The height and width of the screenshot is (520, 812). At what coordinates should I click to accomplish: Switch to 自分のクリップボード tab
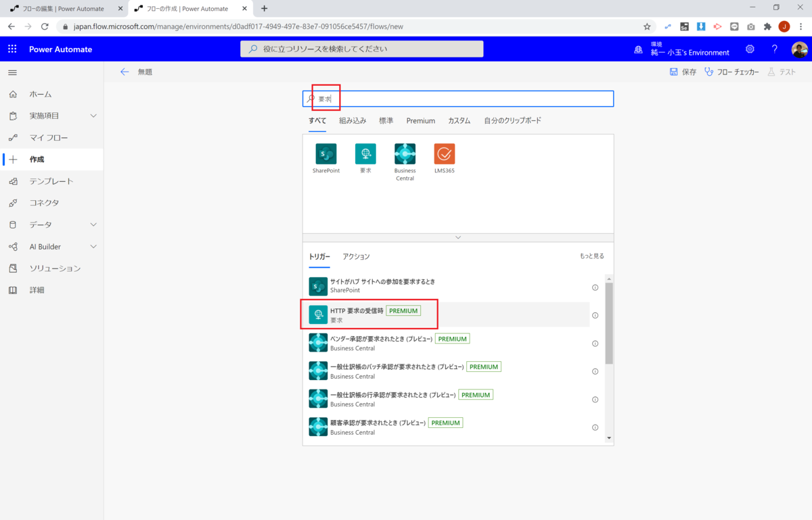point(512,120)
